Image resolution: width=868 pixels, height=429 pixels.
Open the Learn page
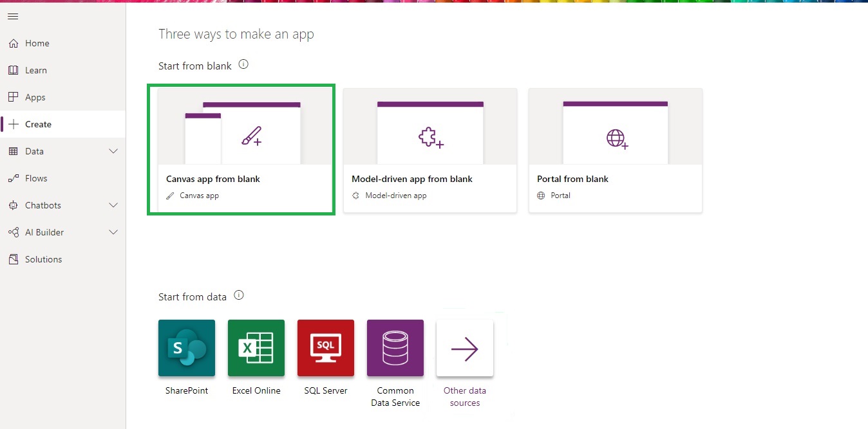point(36,70)
